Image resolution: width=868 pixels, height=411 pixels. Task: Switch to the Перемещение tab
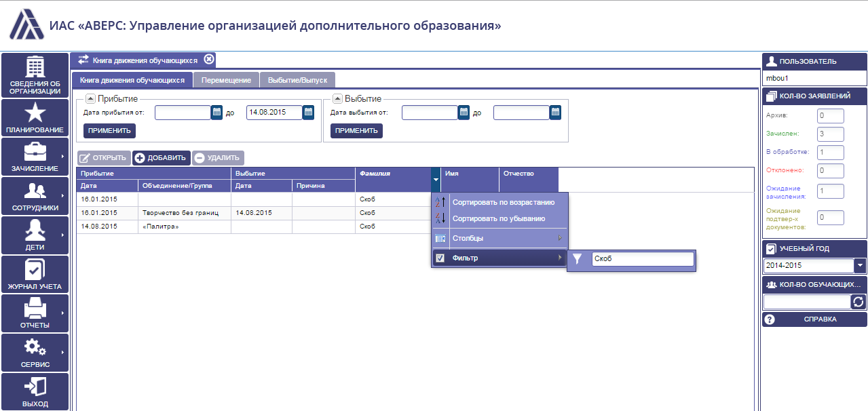pos(226,80)
